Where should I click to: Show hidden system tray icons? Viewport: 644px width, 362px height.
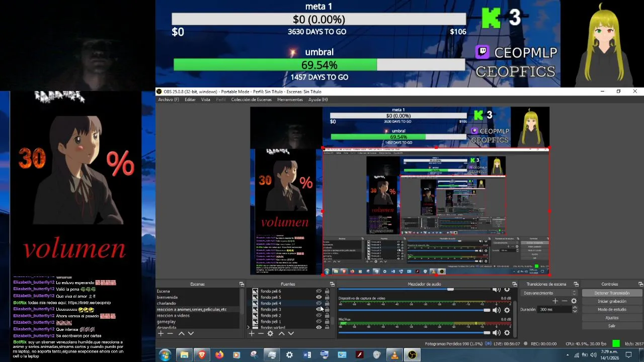click(568, 355)
